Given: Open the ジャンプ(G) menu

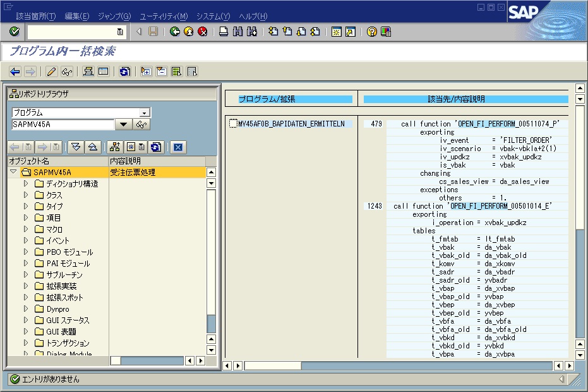Looking at the screenshot, I should [x=114, y=16].
